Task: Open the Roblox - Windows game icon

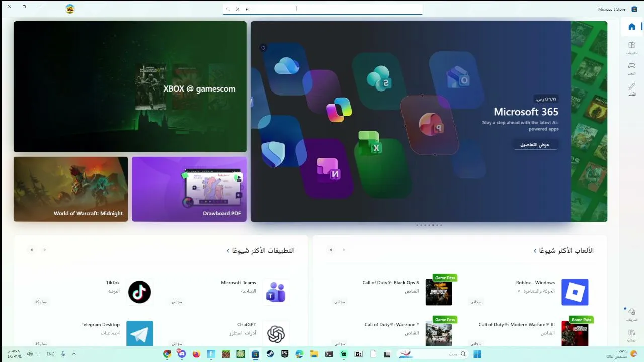Action: click(x=575, y=292)
